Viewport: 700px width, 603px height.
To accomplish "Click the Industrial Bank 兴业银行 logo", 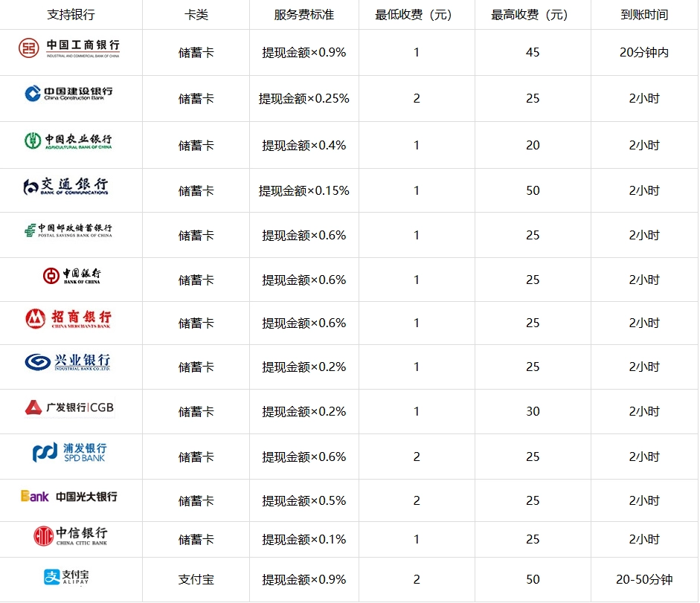I will coord(68,363).
